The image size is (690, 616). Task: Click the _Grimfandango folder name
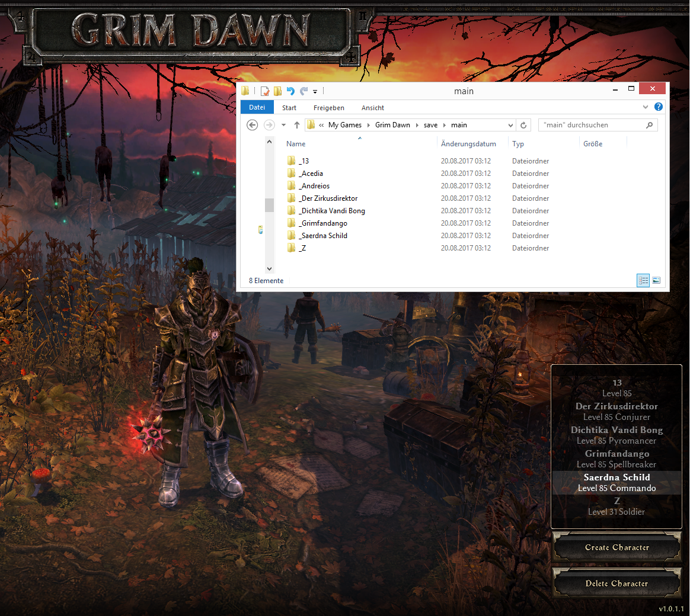pos(323,223)
